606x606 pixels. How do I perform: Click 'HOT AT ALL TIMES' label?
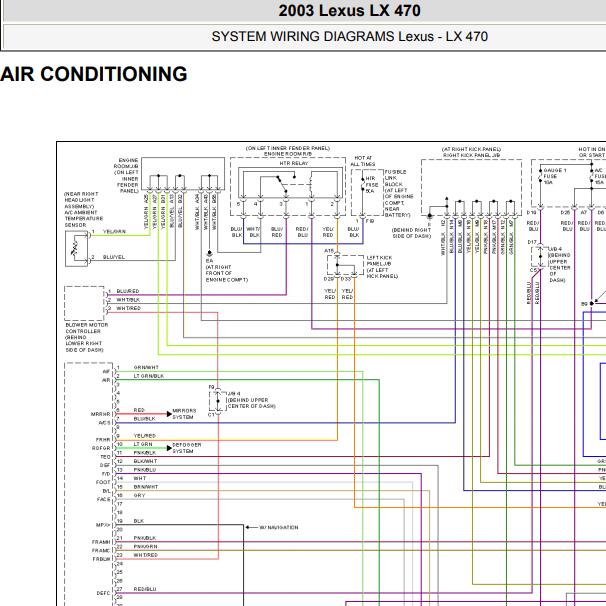363,161
